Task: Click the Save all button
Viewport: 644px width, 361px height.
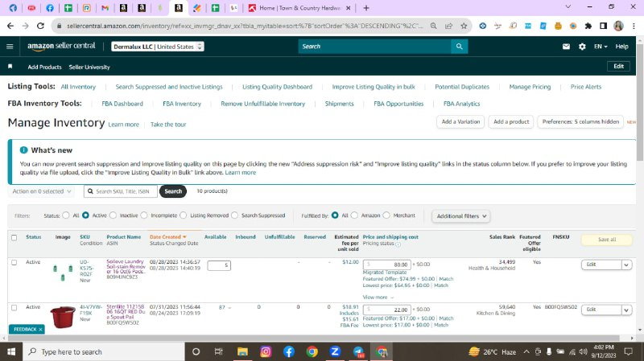Action: pyautogui.click(x=607, y=240)
